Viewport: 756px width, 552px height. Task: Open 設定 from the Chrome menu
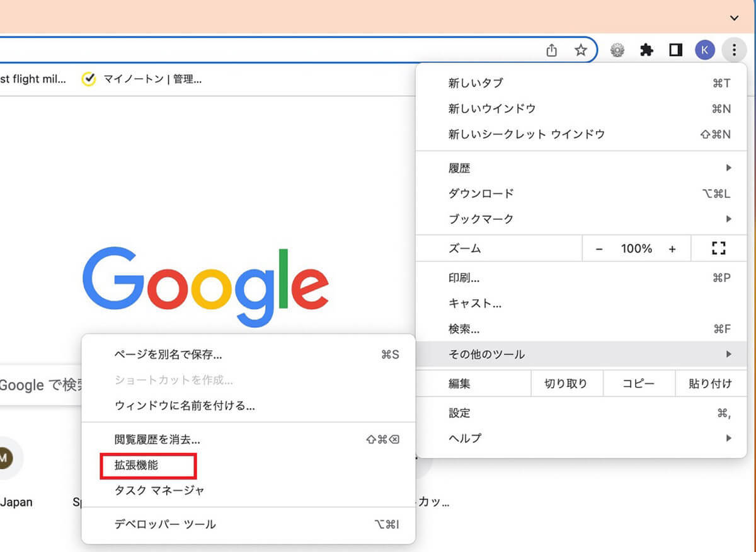point(581,413)
